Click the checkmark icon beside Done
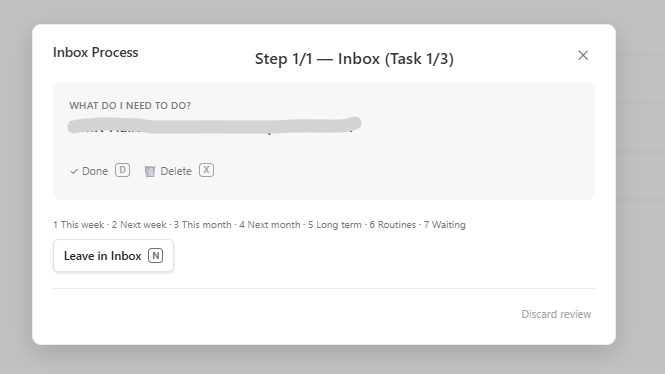665x374 pixels. [74, 171]
